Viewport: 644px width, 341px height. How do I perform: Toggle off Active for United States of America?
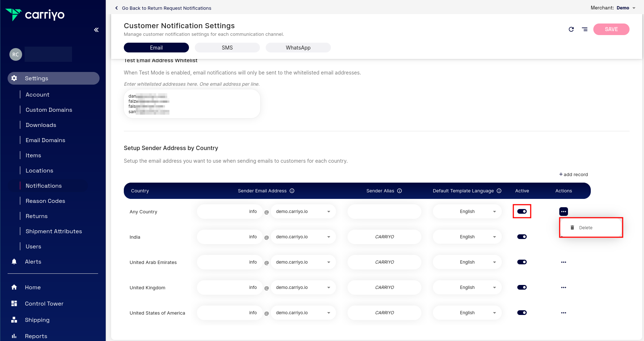coord(522,312)
